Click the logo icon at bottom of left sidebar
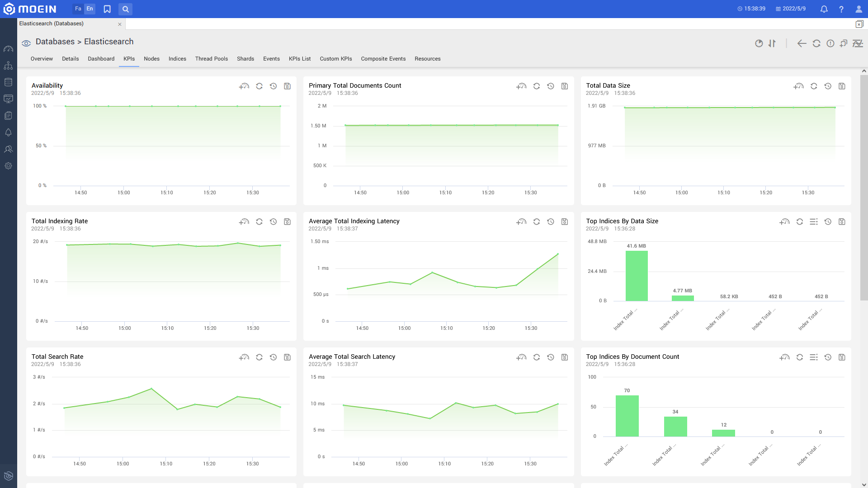 pyautogui.click(x=8, y=476)
